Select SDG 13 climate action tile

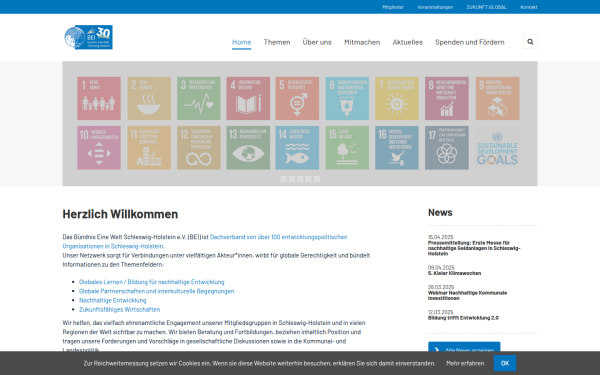248,148
